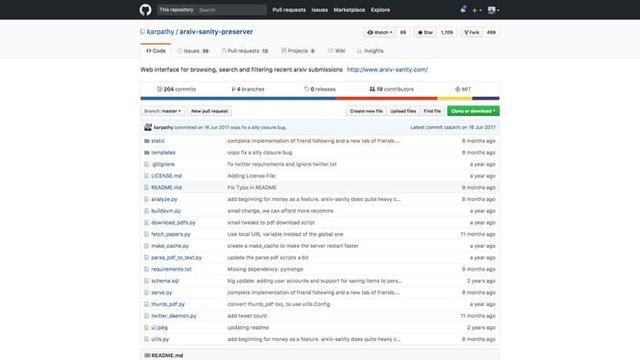Open Explore in top navigation
The width and height of the screenshot is (640, 360).
pyautogui.click(x=380, y=10)
